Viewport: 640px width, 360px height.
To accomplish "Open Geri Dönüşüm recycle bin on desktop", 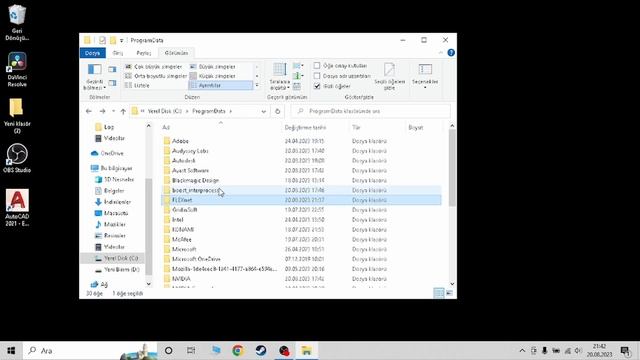I will pyautogui.click(x=17, y=22).
